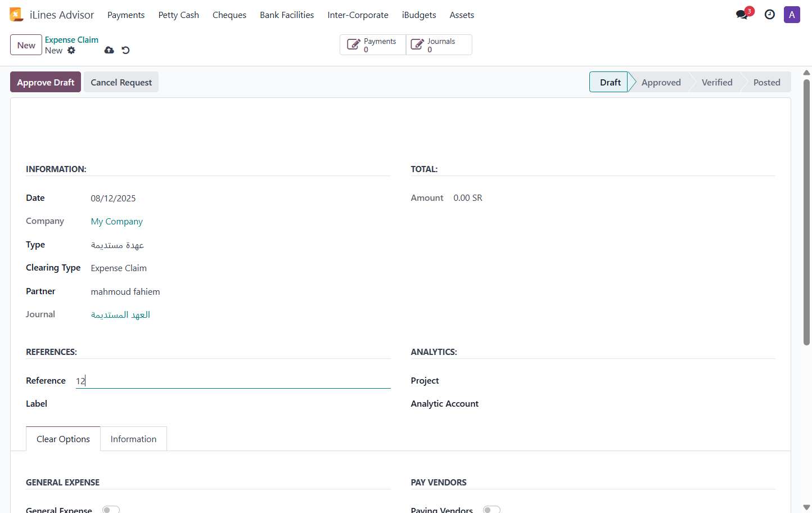This screenshot has width=812, height=513.
Task: Click the Approve Draft button
Action: pyautogui.click(x=46, y=82)
